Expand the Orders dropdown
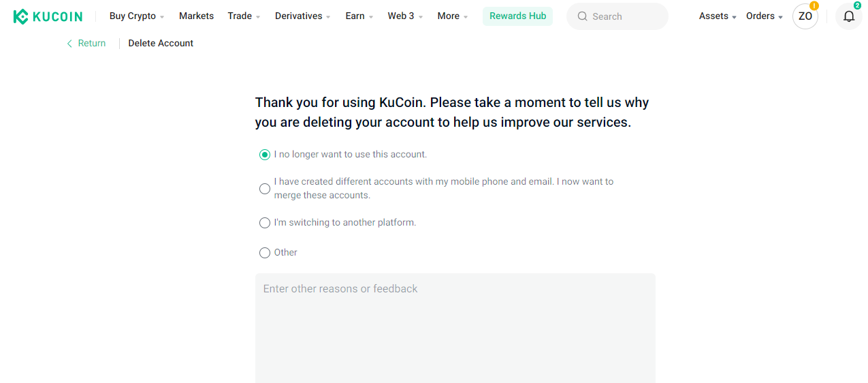The width and height of the screenshot is (868, 383). click(765, 16)
